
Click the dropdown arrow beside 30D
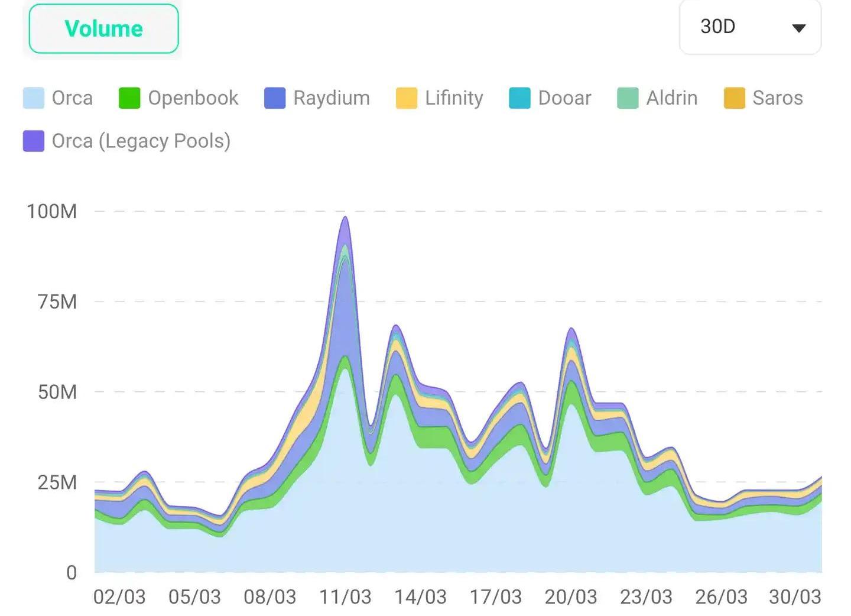[x=798, y=28]
